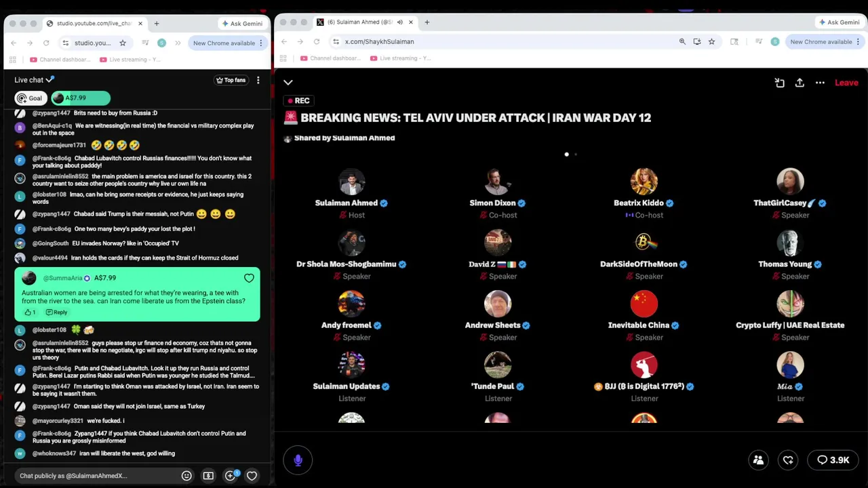Open Space participants people icon
Screen dimensions: 868x488
[x=758, y=460]
